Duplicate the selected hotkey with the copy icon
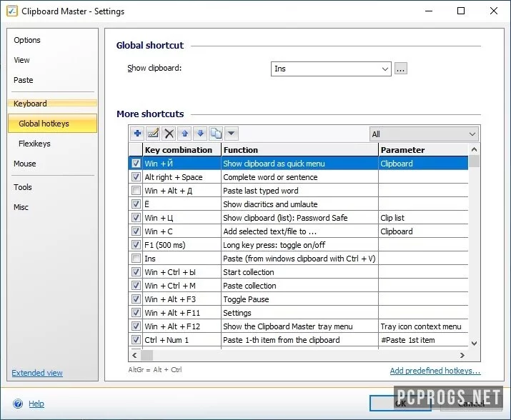This screenshot has height=420, width=511. coord(216,134)
